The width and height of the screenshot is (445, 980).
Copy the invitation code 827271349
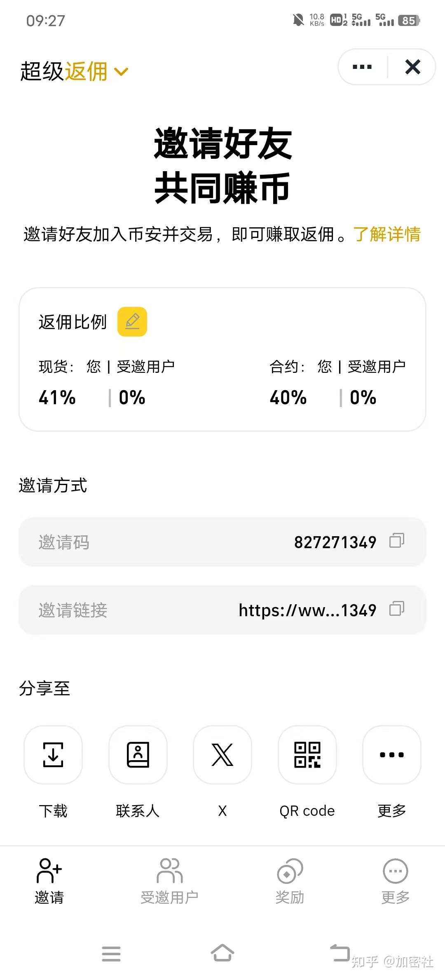pyautogui.click(x=397, y=541)
